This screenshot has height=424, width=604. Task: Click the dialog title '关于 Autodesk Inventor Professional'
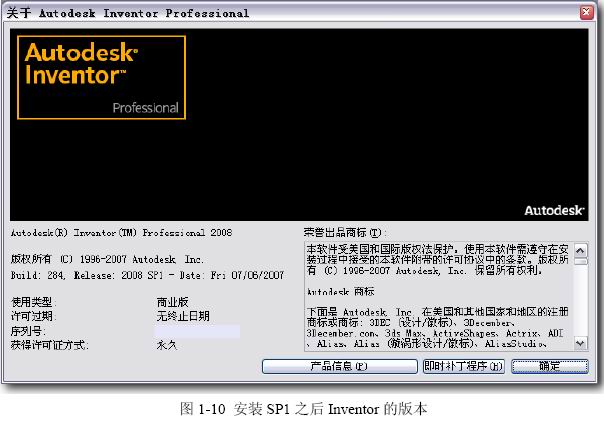coord(128,13)
